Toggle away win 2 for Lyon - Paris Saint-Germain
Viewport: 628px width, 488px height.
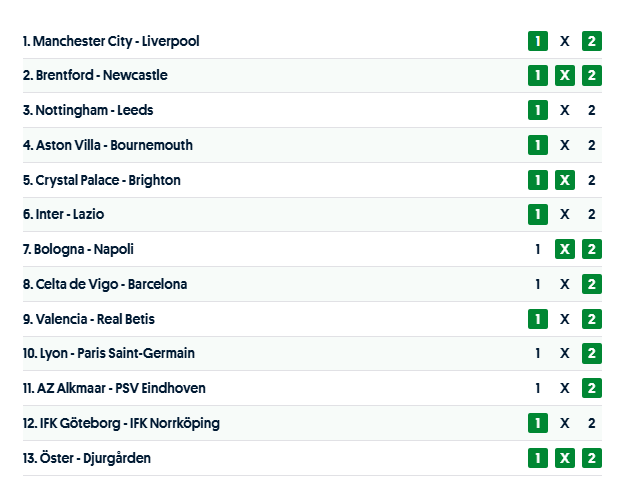click(x=592, y=353)
